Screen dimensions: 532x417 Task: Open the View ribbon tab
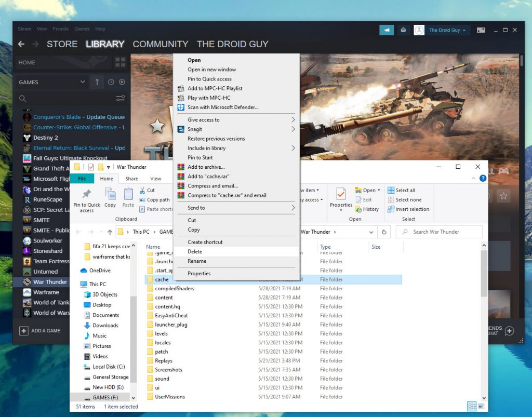(156, 179)
